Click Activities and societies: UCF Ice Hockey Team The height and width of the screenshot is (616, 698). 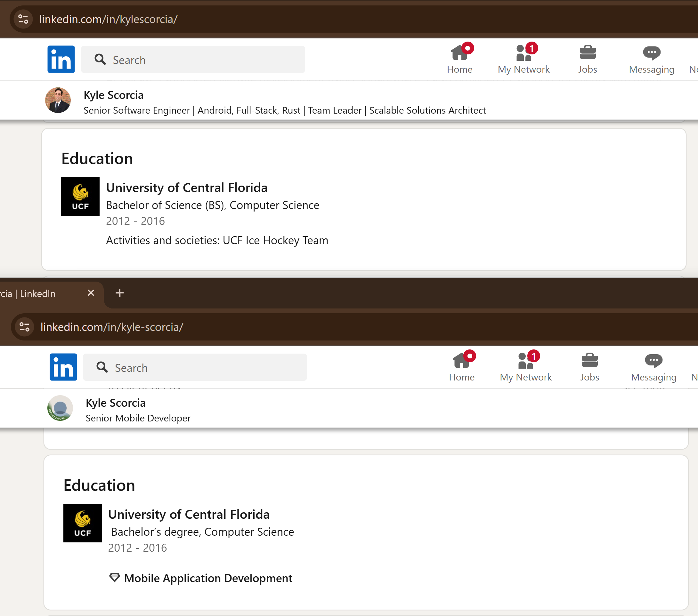(217, 240)
